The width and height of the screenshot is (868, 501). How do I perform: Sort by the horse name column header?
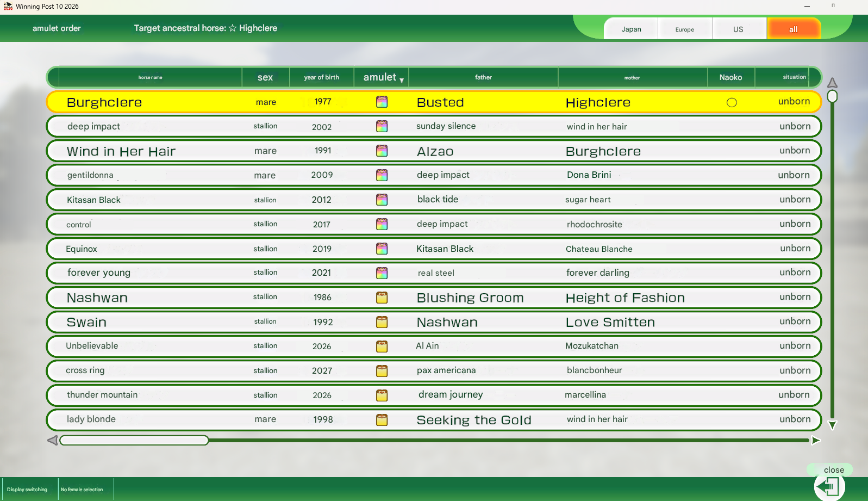[x=151, y=77]
